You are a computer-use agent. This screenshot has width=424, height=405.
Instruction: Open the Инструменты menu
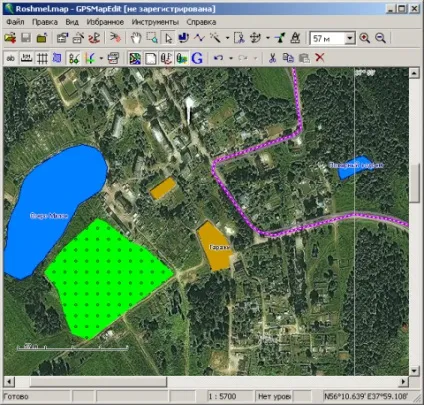click(155, 22)
